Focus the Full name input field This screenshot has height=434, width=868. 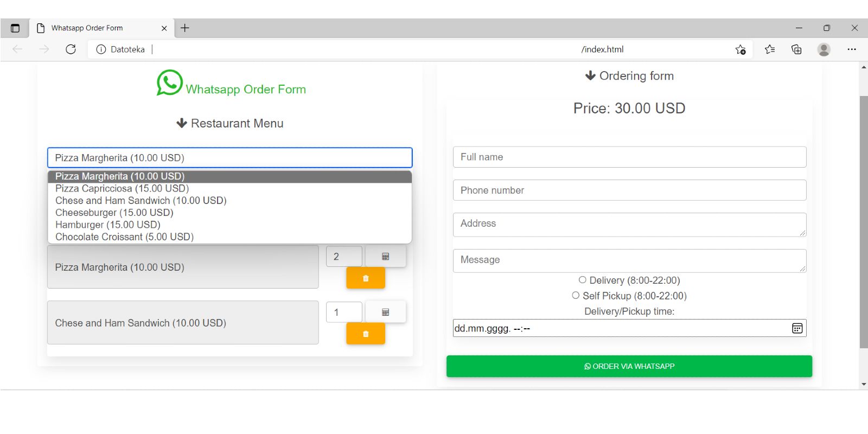629,157
